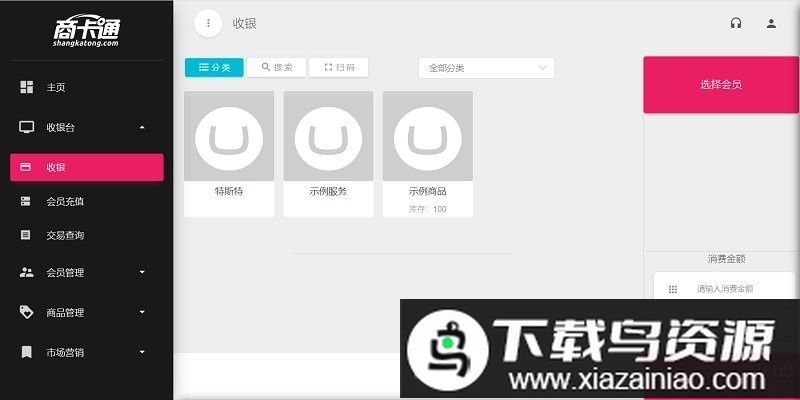Screen dimensions: 800x400
Task: Click the 搜索 search button
Action: point(277,67)
